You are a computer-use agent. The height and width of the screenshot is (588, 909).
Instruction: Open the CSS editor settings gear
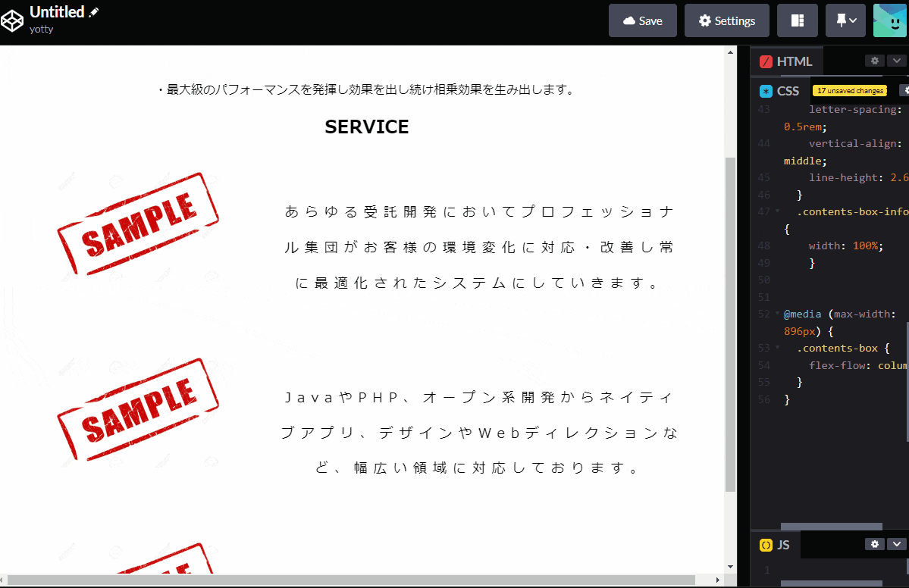907,90
